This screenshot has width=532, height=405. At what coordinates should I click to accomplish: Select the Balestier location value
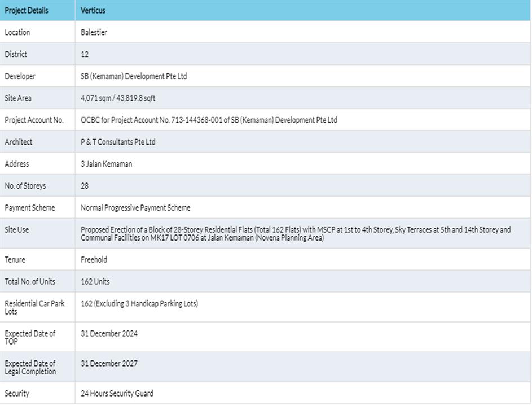pos(94,32)
